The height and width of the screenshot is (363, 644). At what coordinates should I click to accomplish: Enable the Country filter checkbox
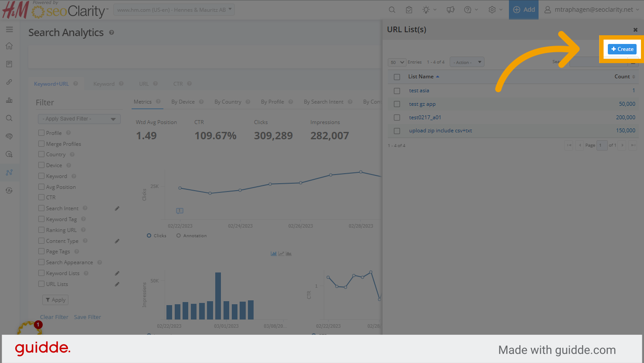point(41,154)
